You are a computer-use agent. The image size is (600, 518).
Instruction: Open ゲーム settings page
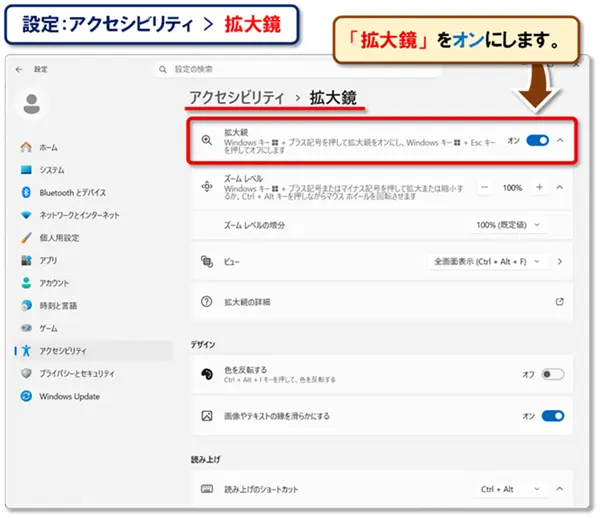tap(93, 328)
